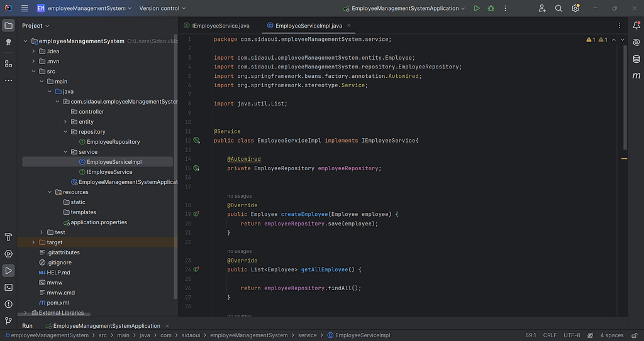The image size is (644, 341).
Task: Jump to previous highlighted error arrow up
Action: 614,40
